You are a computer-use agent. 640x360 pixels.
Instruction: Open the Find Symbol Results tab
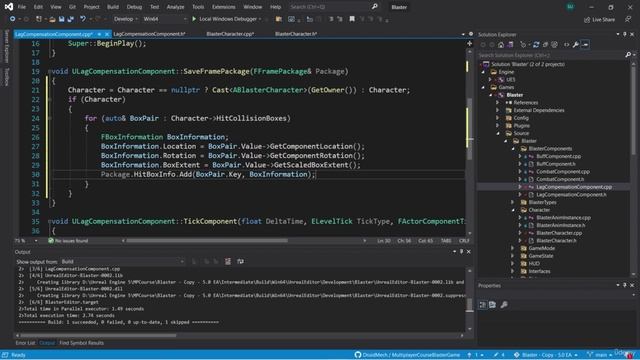81,343
